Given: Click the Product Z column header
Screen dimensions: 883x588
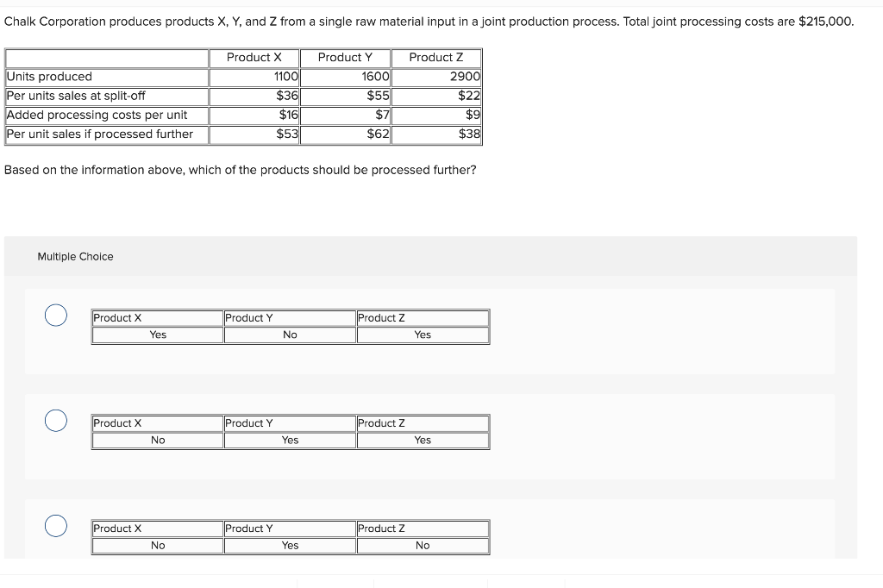Looking at the screenshot, I should [436, 57].
